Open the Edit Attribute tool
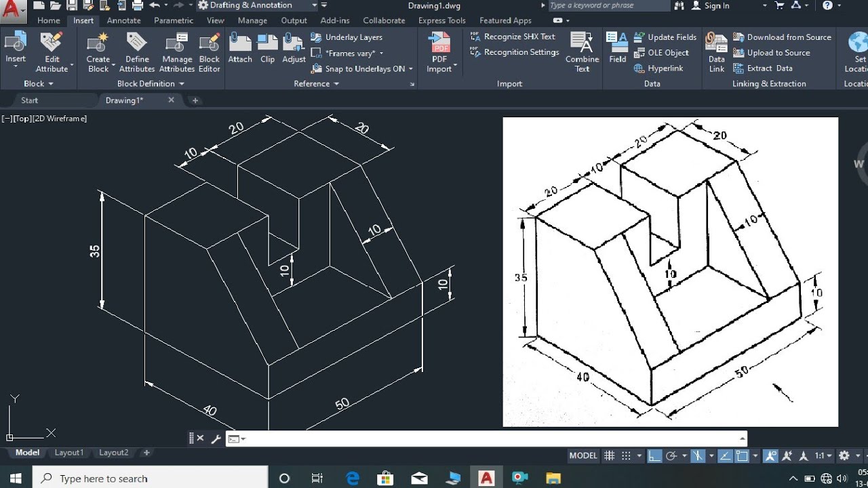The height and width of the screenshot is (488, 868). tap(52, 52)
